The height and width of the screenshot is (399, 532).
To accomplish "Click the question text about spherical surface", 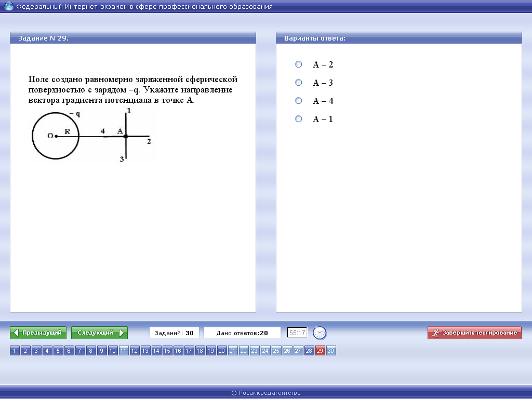I will click(x=133, y=89).
